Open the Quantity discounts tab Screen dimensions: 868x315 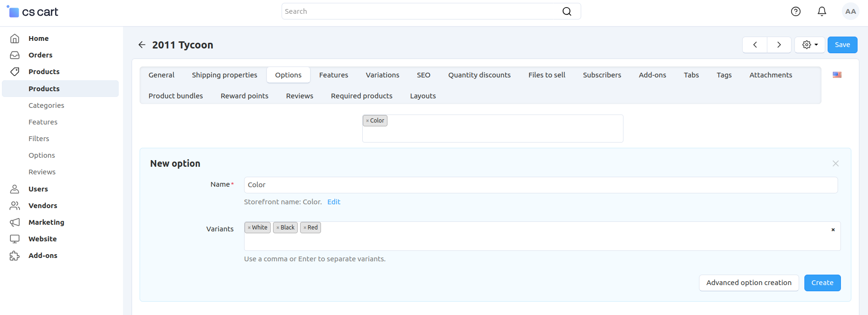point(480,75)
